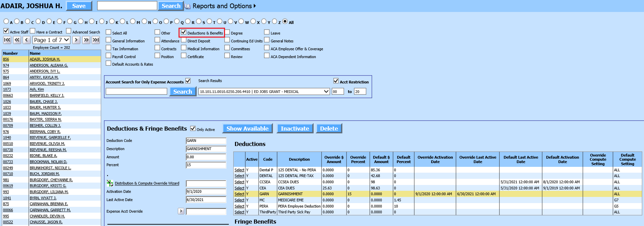The height and width of the screenshot is (226, 644).
Task: Open employee ANDERSON, ALEAHA G. record
Action: click(49, 65)
